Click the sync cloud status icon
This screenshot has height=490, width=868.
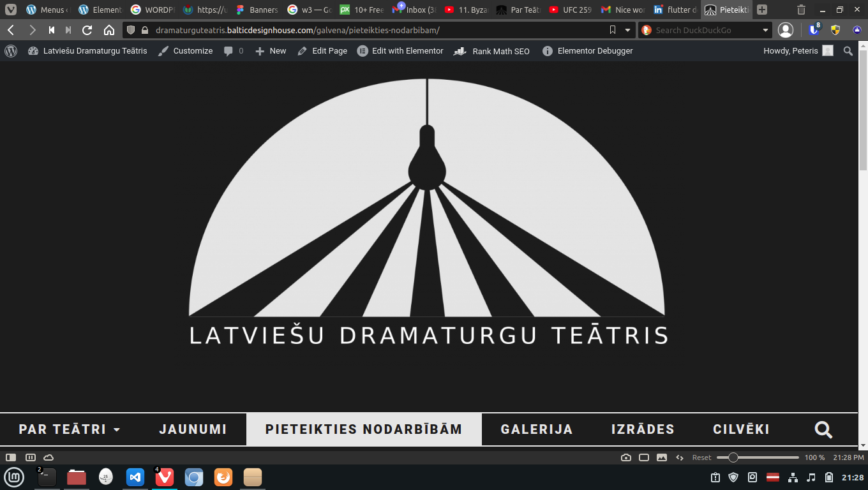point(49,457)
